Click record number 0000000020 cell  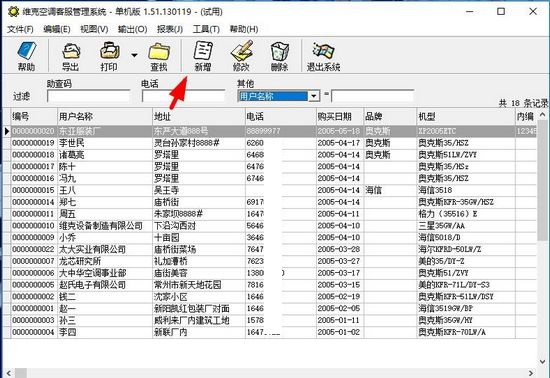34,131
